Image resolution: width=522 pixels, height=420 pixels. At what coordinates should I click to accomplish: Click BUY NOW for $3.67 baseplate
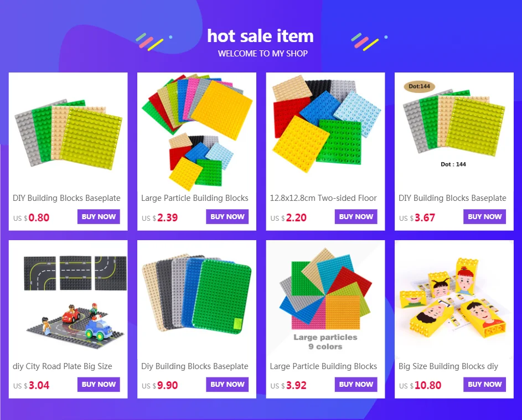485,217
